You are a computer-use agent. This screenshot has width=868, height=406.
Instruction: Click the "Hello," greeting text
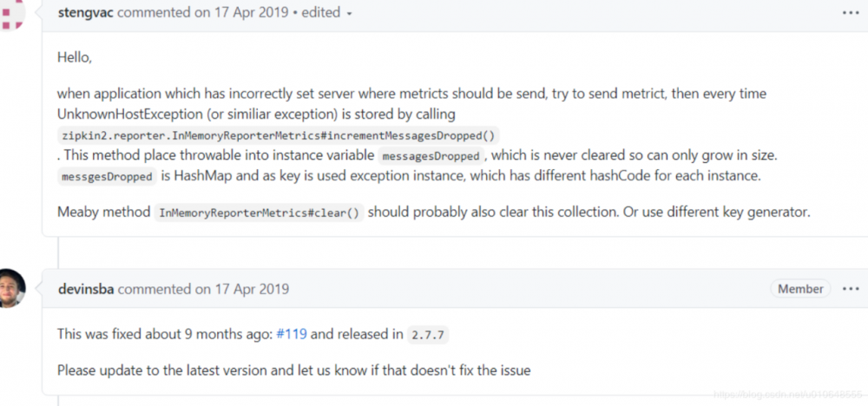coord(74,57)
